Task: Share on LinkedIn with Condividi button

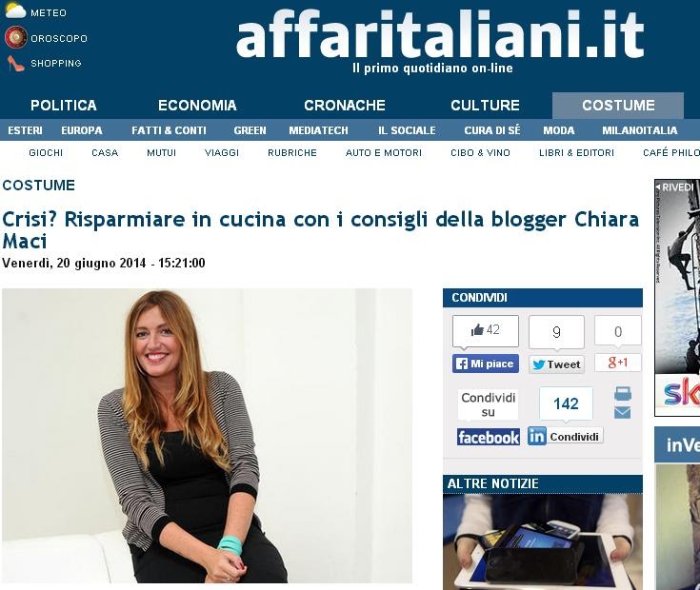Action: tap(565, 436)
